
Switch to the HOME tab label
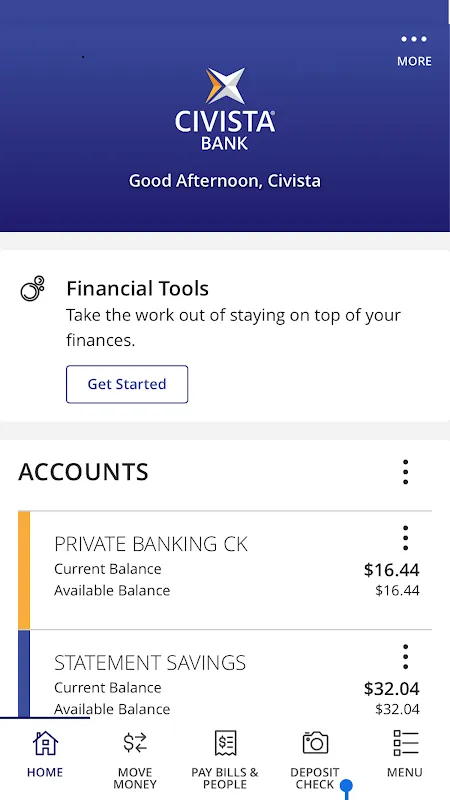tap(45, 772)
